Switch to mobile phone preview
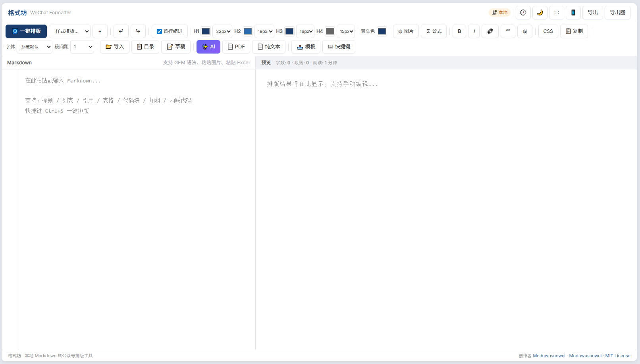Viewport: 640px width, 364px height. click(573, 13)
